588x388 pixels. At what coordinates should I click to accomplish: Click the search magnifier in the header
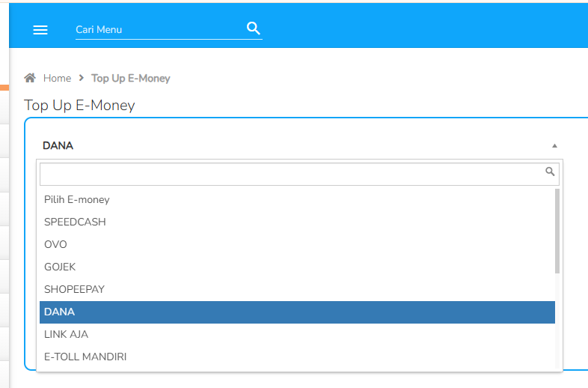pos(253,28)
